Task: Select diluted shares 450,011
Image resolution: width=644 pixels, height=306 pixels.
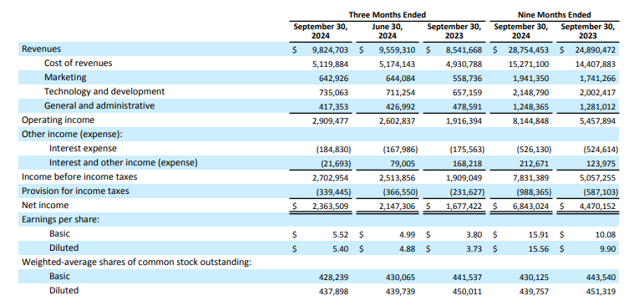Action: pos(468,292)
